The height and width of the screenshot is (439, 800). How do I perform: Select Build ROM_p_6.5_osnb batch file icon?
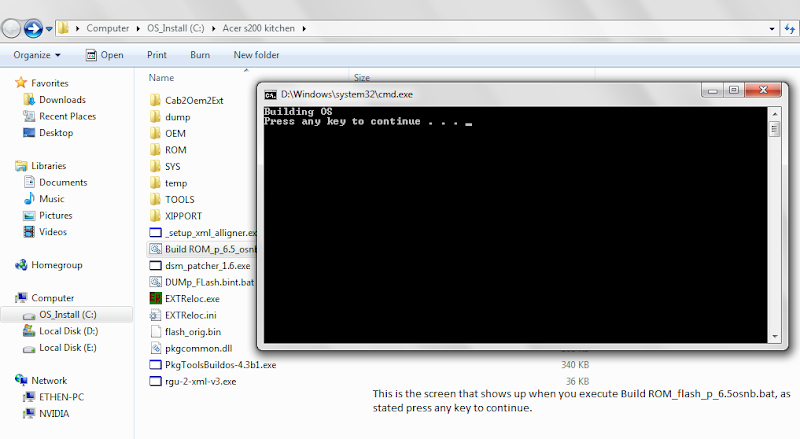tap(155, 249)
